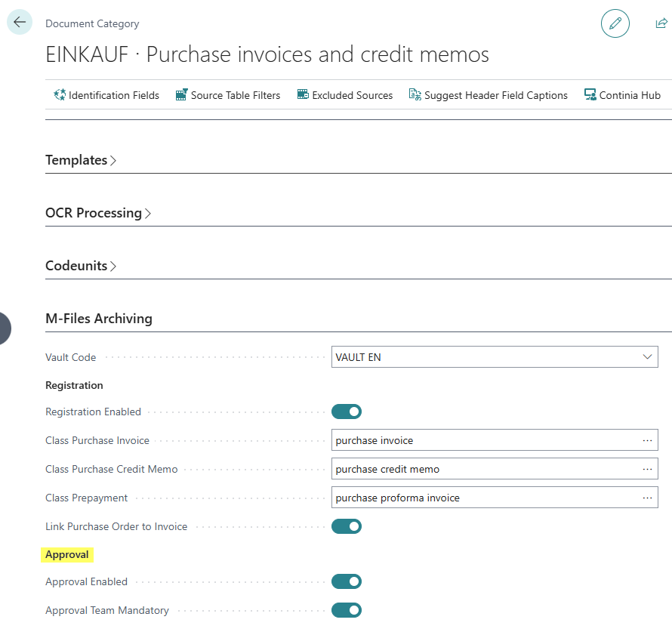The height and width of the screenshot is (632, 672).
Task: Click the share icon
Action: pyautogui.click(x=661, y=23)
